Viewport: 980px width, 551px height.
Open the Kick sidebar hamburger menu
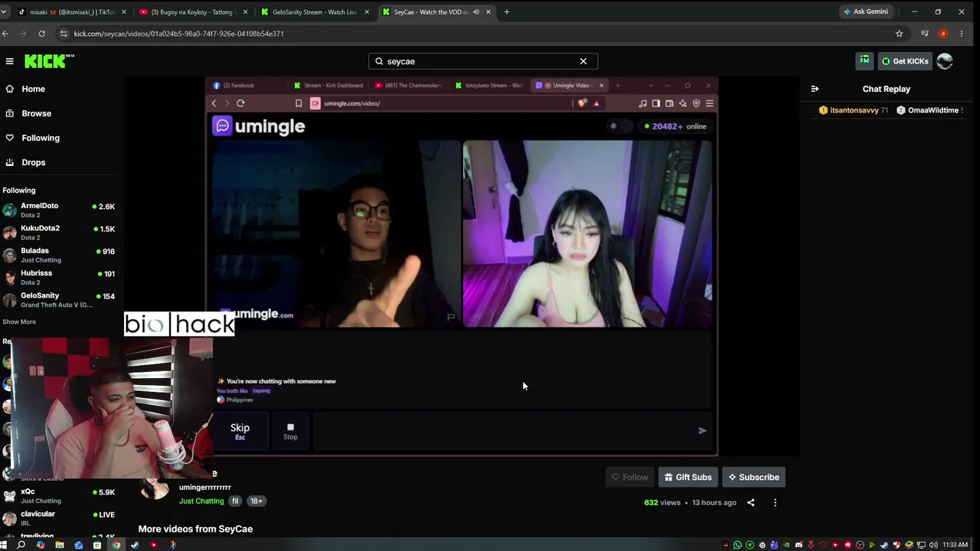(x=9, y=61)
